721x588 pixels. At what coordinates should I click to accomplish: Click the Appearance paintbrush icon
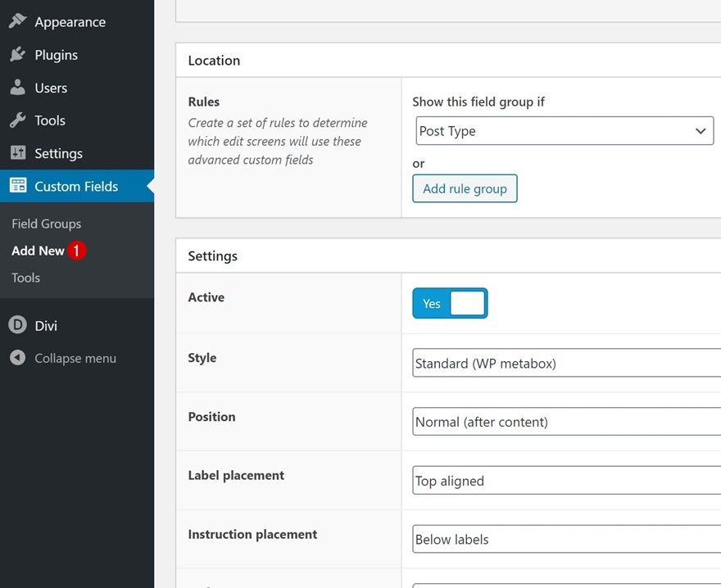[17, 22]
